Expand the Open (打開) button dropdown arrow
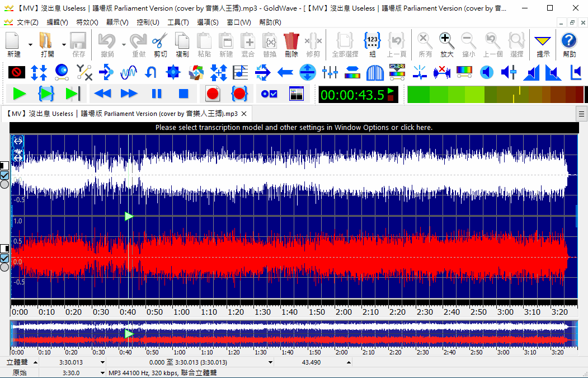The image size is (588, 378). pos(64,45)
